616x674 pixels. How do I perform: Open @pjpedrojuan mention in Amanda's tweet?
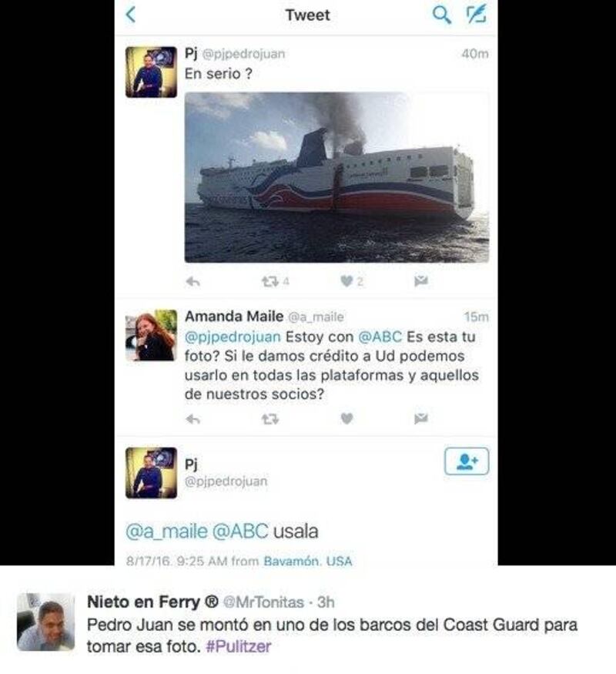(x=233, y=337)
